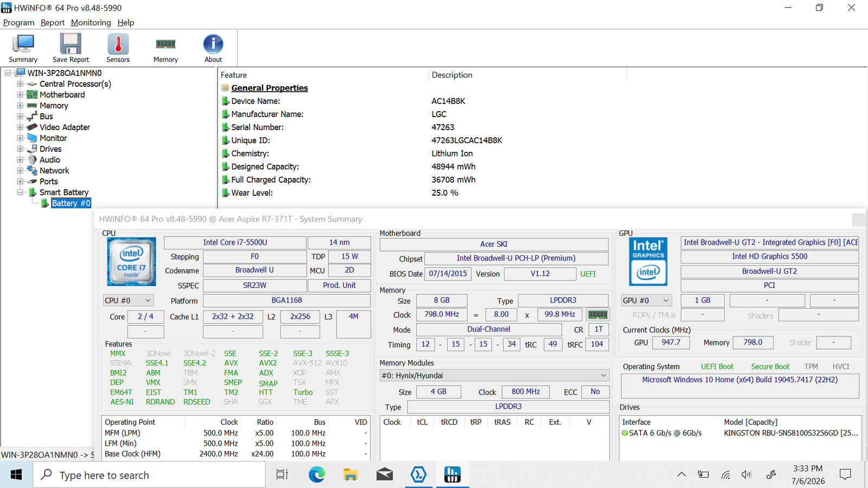Click the UEFI Boot label

coord(717,367)
